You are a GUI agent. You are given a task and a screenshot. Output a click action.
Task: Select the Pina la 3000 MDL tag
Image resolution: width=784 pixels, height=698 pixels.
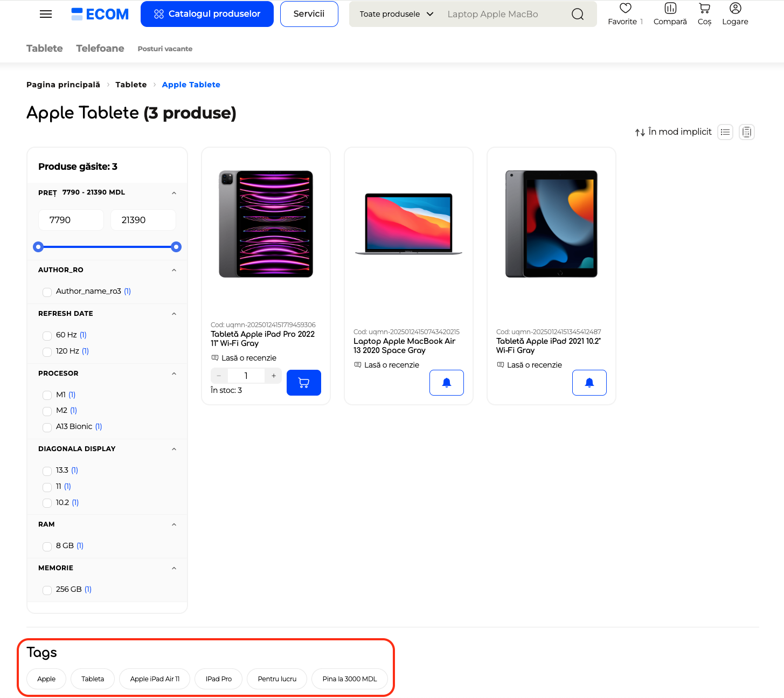(x=350, y=679)
